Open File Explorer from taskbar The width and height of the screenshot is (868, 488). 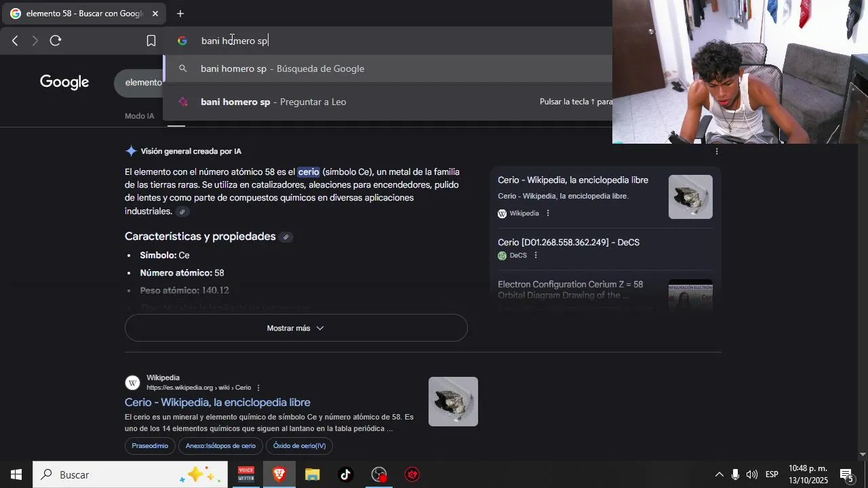pos(312,474)
